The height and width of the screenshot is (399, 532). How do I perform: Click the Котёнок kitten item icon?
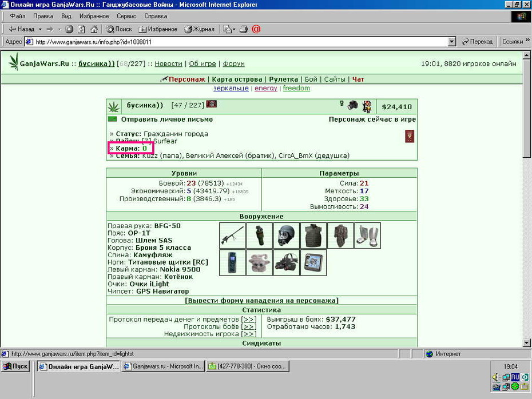[x=259, y=263]
